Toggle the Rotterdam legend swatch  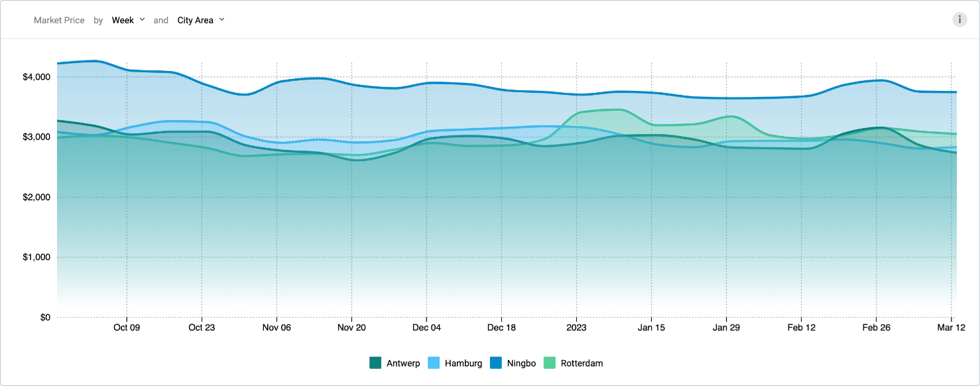click(x=550, y=363)
